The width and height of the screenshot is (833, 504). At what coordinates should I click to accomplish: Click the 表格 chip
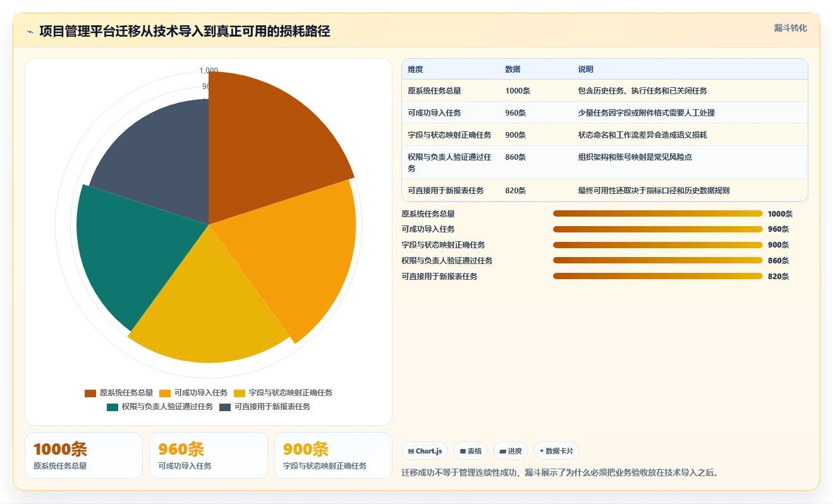pyautogui.click(x=470, y=451)
